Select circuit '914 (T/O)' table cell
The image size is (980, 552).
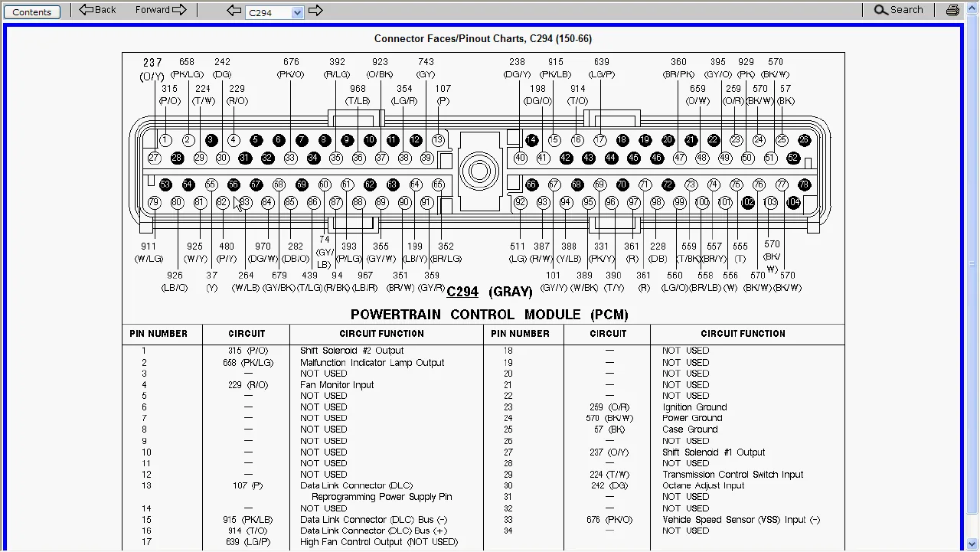point(248,531)
